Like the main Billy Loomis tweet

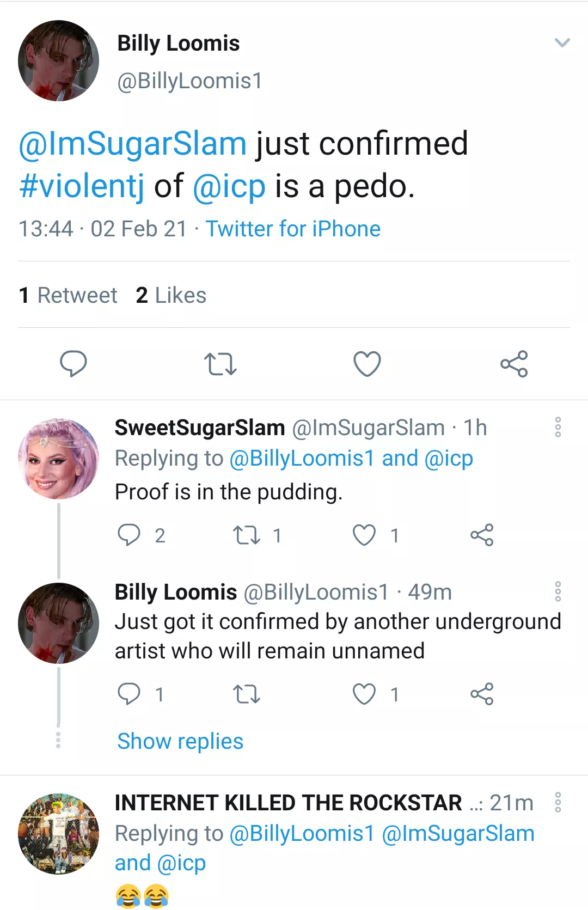coord(367,364)
